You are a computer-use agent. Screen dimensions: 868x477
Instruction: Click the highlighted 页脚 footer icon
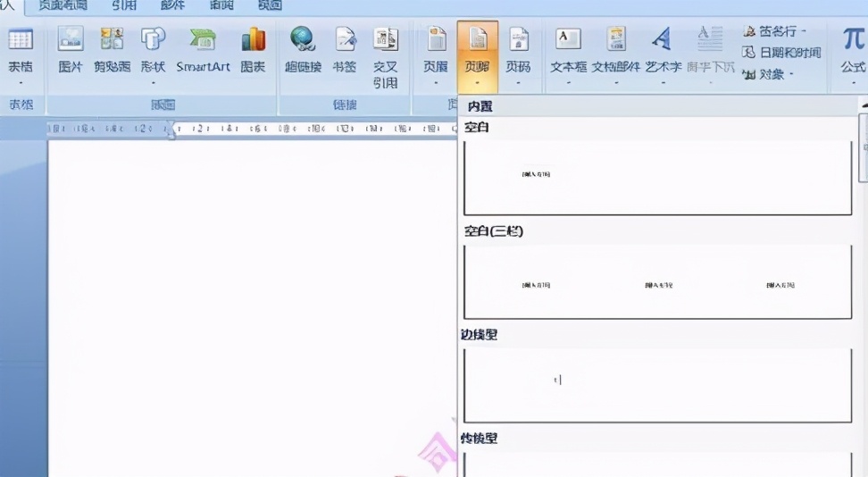477,40
